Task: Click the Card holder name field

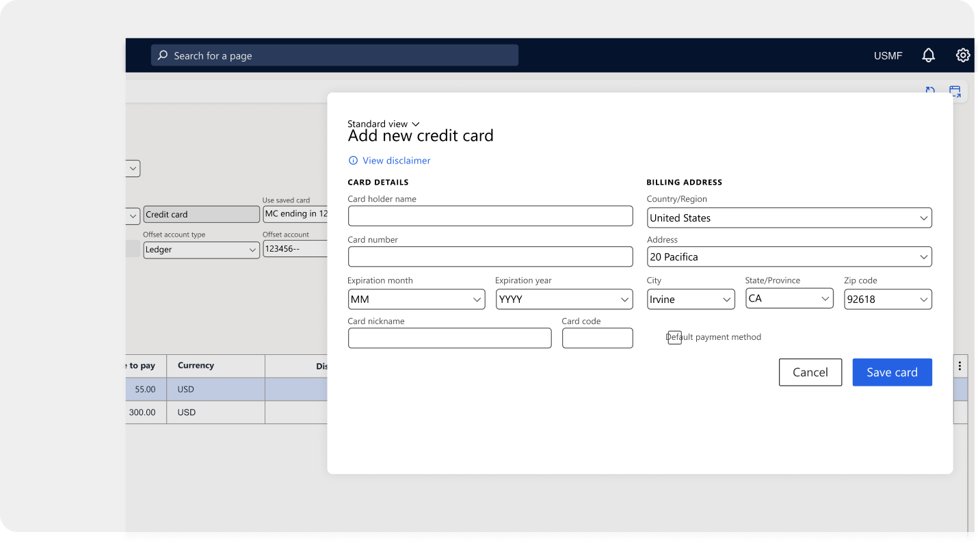Action: (490, 216)
